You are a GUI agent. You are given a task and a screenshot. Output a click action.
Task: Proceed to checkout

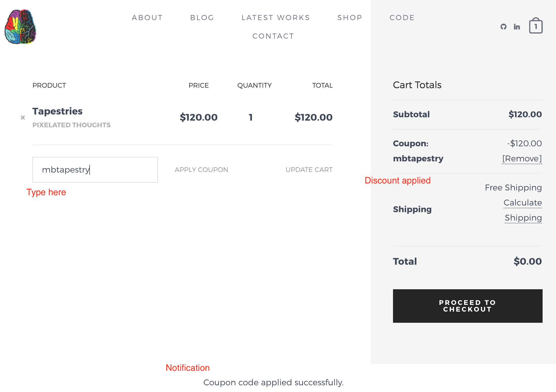point(468,306)
